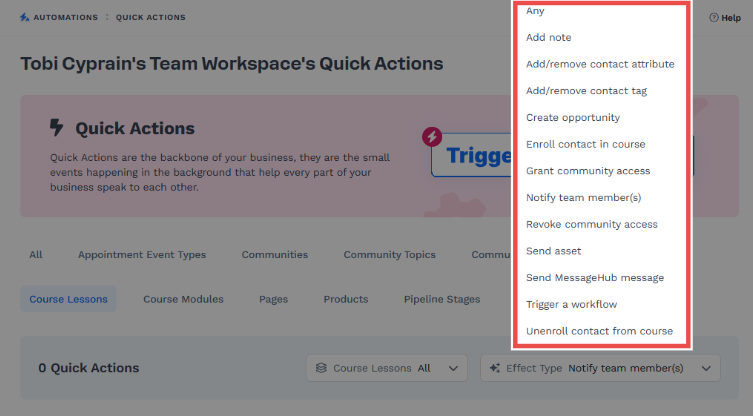The image size is (753, 416).
Task: Open the Course Lessons filter chevron
Action: tap(453, 368)
